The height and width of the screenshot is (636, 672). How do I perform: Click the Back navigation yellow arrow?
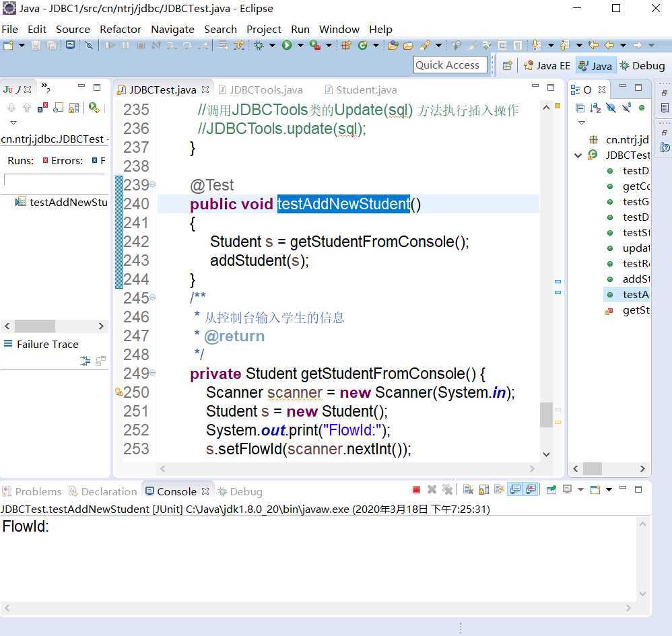tap(609, 45)
